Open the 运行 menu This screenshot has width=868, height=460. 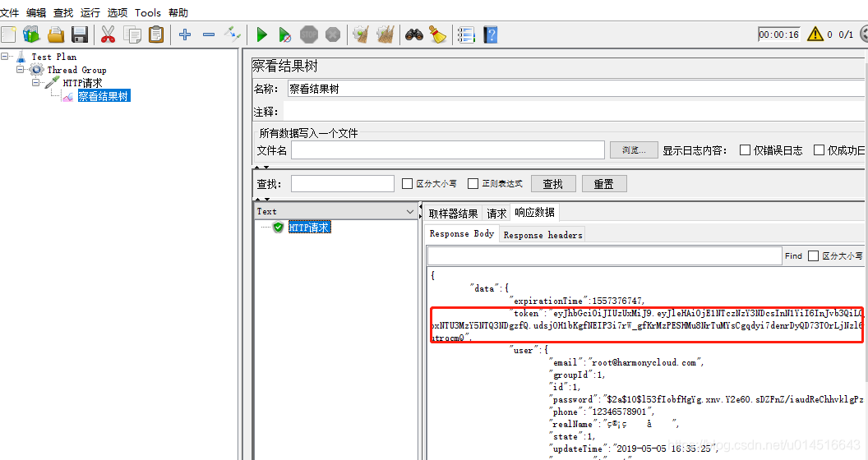click(x=90, y=12)
